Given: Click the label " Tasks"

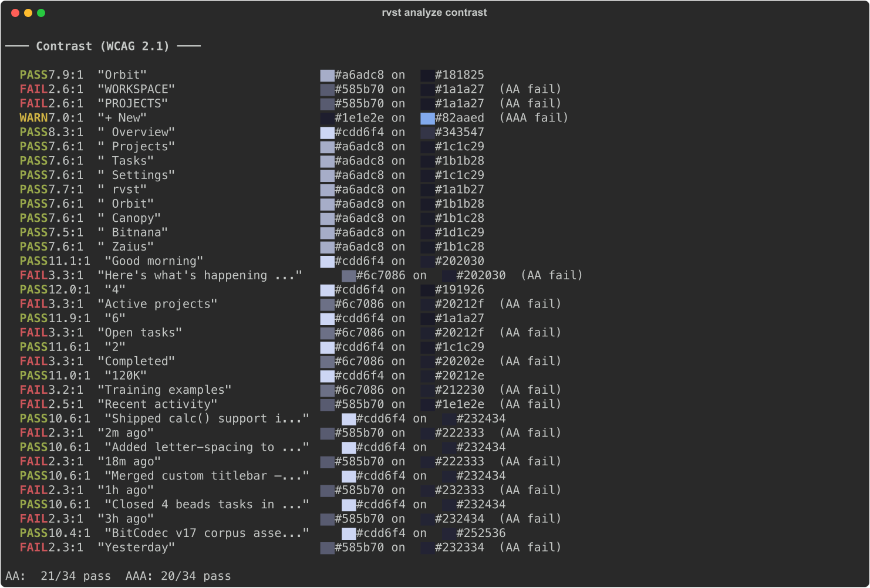Looking at the screenshot, I should coord(126,161).
